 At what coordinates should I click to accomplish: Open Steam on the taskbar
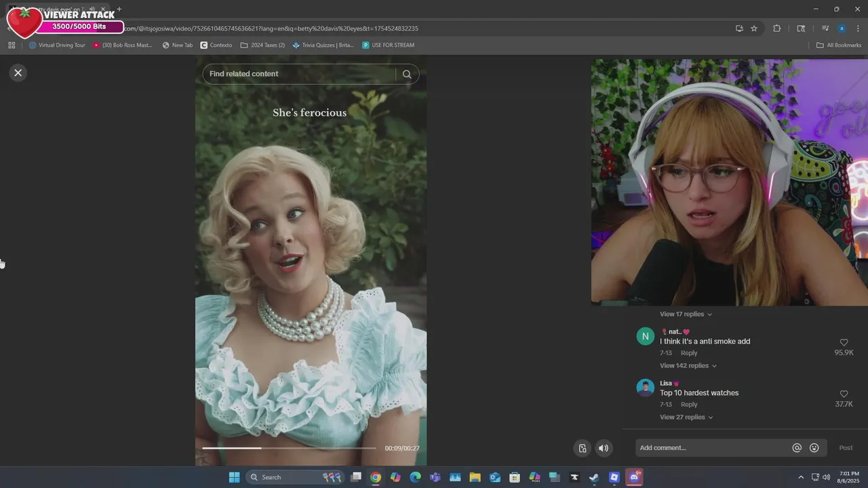click(594, 477)
